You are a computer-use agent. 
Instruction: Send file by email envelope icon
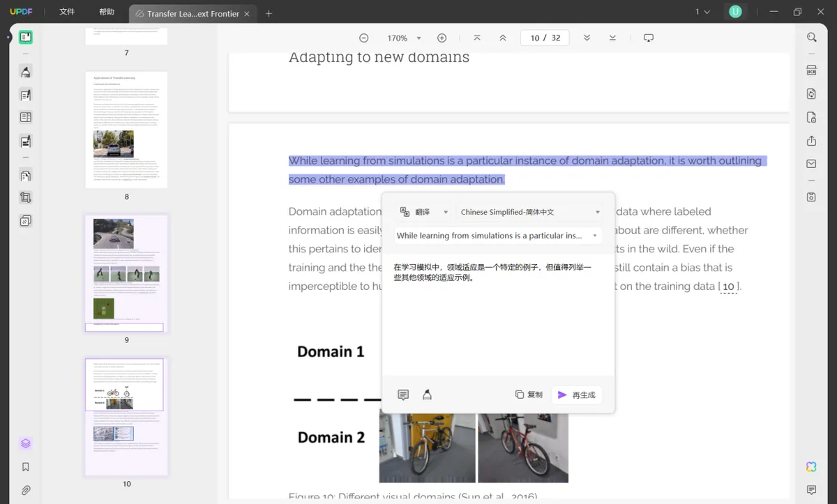pyautogui.click(x=811, y=165)
